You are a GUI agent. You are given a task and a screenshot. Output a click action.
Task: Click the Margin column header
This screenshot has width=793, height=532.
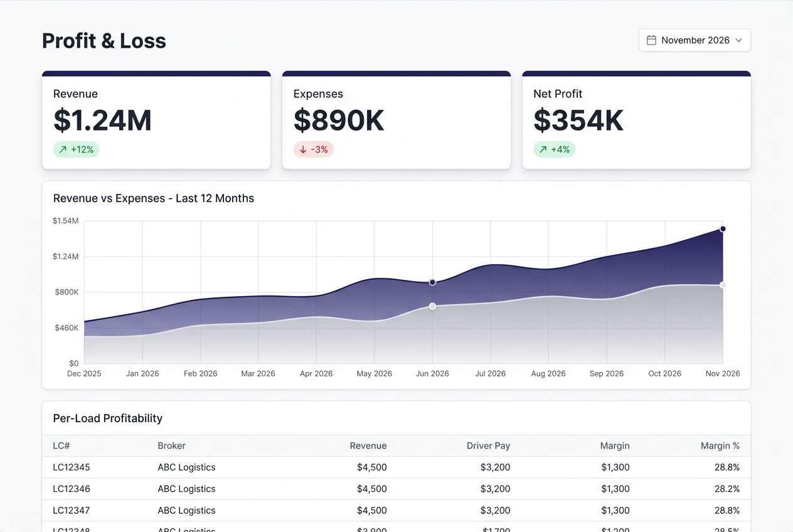coord(615,446)
